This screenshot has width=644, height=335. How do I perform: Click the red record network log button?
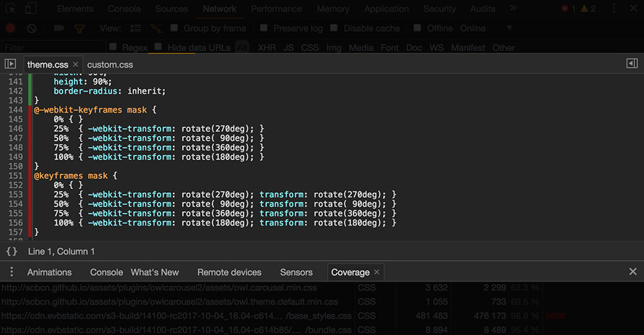click(x=11, y=28)
